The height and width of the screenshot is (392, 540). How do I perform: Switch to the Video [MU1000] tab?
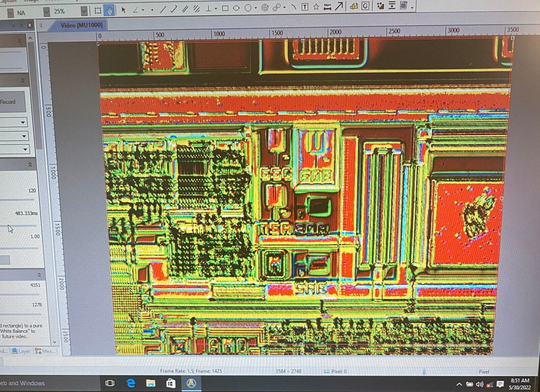(81, 25)
